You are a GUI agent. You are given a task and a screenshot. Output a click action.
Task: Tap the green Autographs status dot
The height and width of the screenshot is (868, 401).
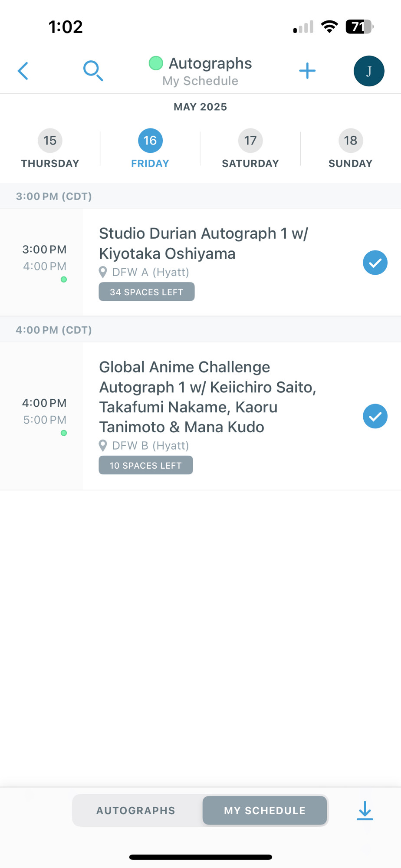156,63
